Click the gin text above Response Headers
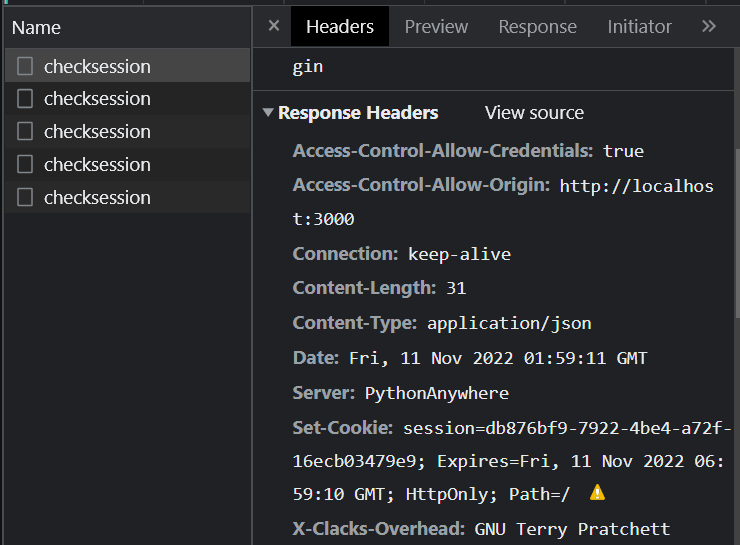 308,67
